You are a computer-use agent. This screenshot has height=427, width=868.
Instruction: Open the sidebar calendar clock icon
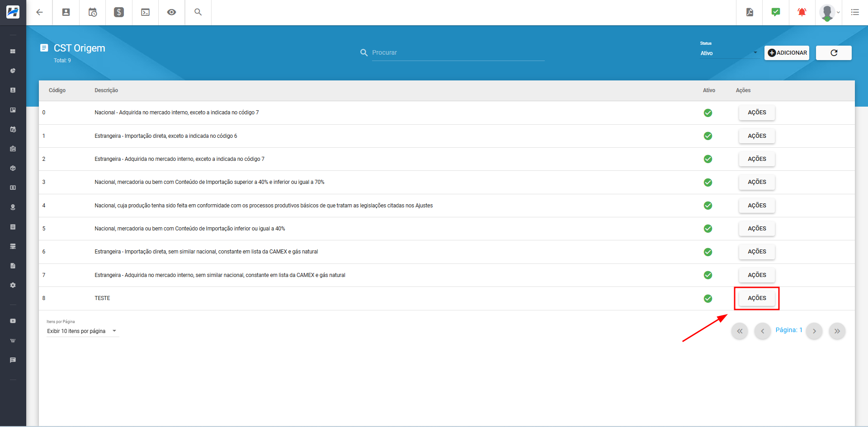13,129
